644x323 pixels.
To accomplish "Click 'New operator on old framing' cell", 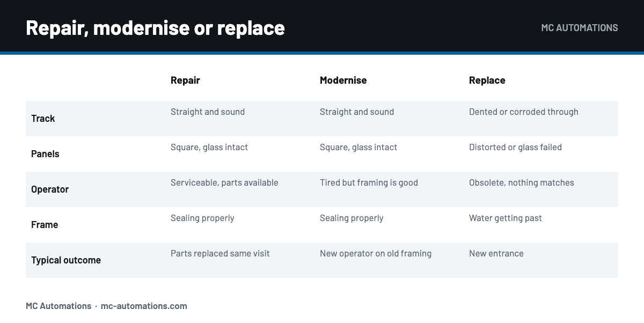I will [376, 254].
